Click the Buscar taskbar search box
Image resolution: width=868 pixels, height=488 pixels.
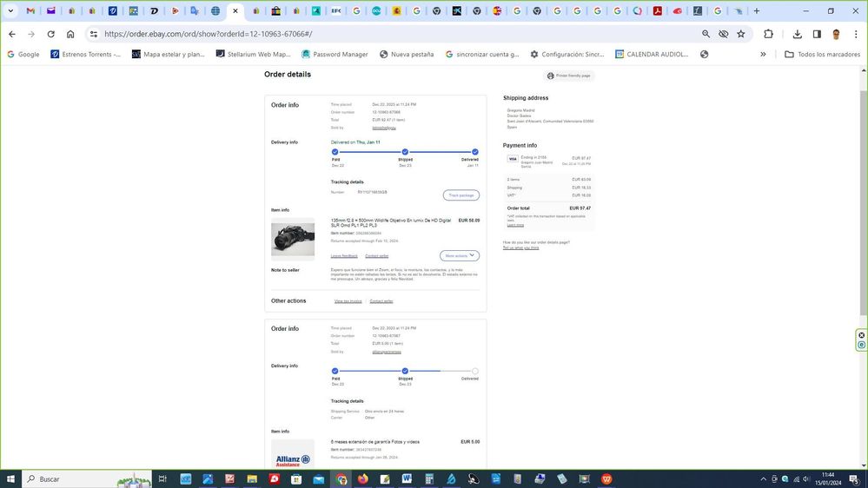point(88,478)
